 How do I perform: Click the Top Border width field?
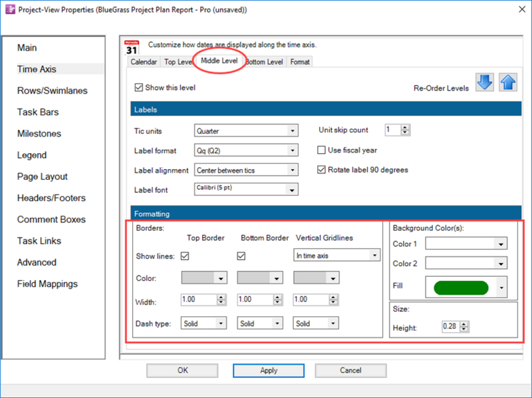(x=199, y=299)
